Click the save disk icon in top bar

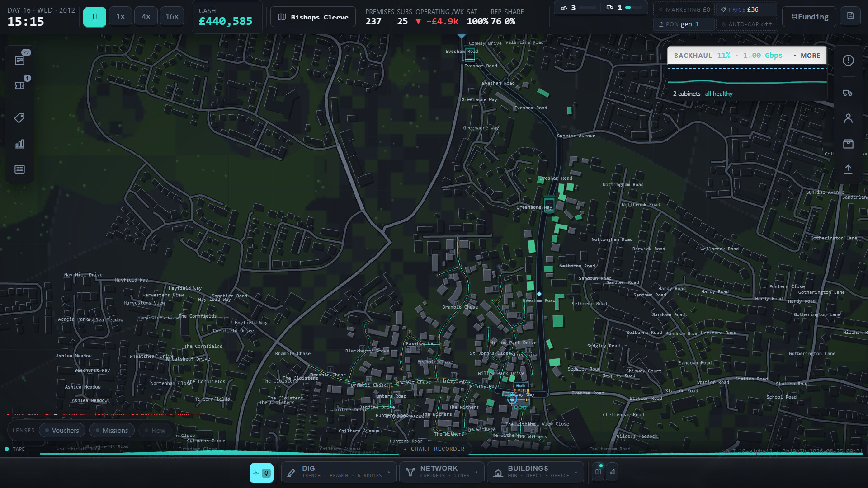point(850,16)
